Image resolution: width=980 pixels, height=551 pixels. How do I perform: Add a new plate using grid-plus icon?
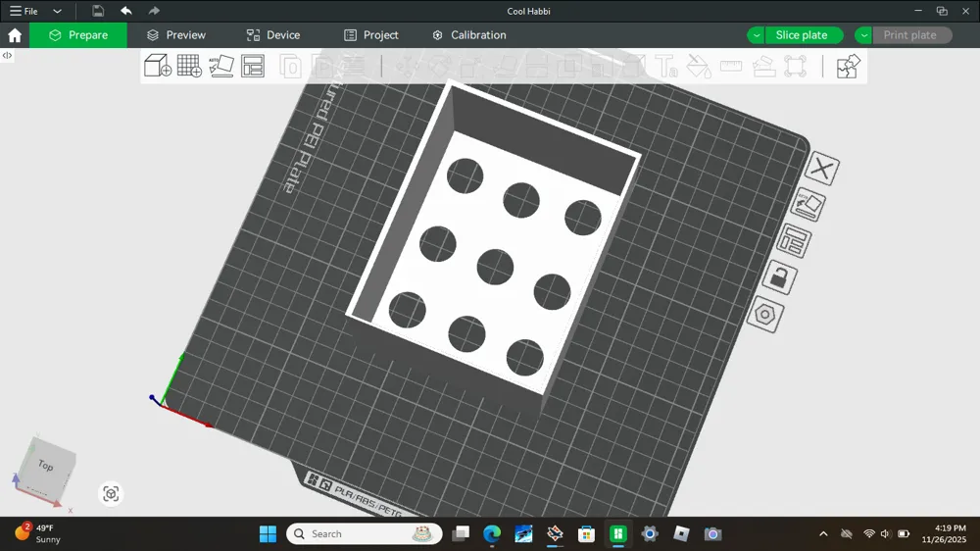pyautogui.click(x=189, y=66)
